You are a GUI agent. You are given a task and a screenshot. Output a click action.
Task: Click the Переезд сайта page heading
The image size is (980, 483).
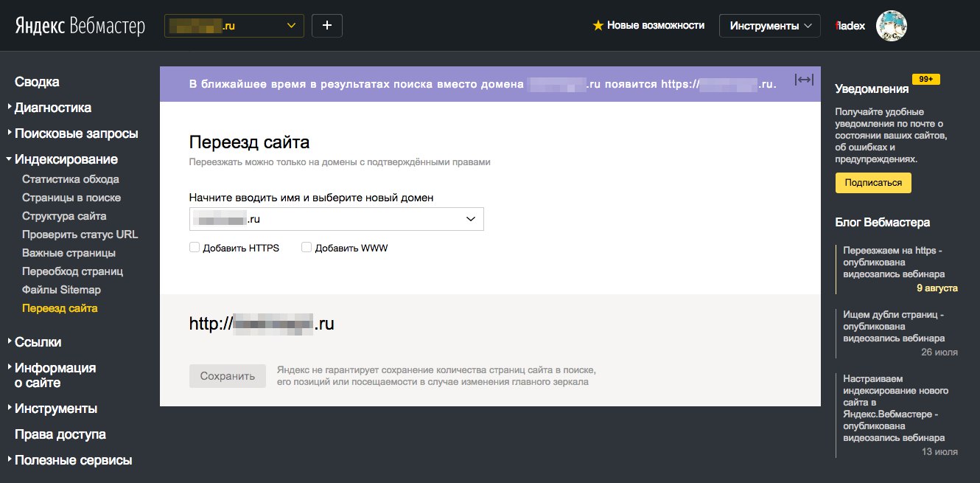(250, 142)
